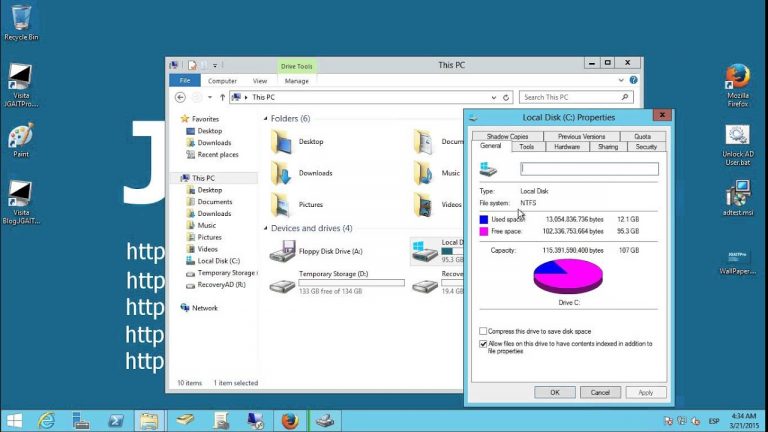
Task: Select the Floppy Disk Drive (A:) icon
Action: pos(282,251)
